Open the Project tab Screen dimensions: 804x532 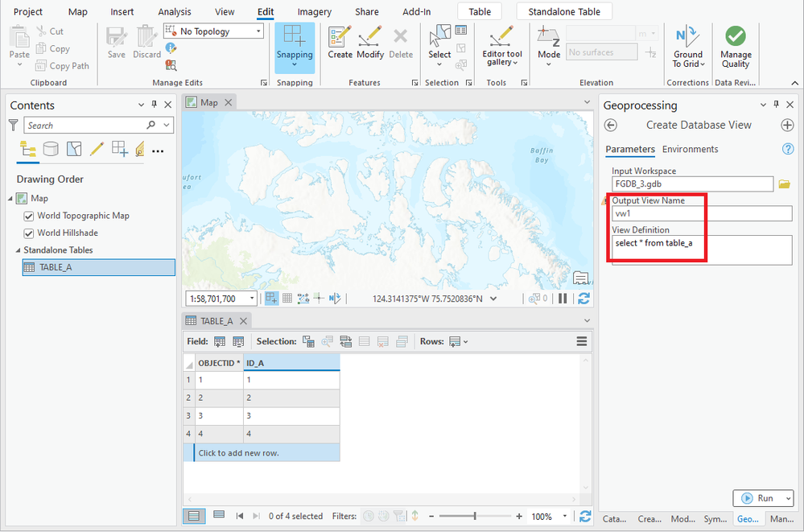27,12
